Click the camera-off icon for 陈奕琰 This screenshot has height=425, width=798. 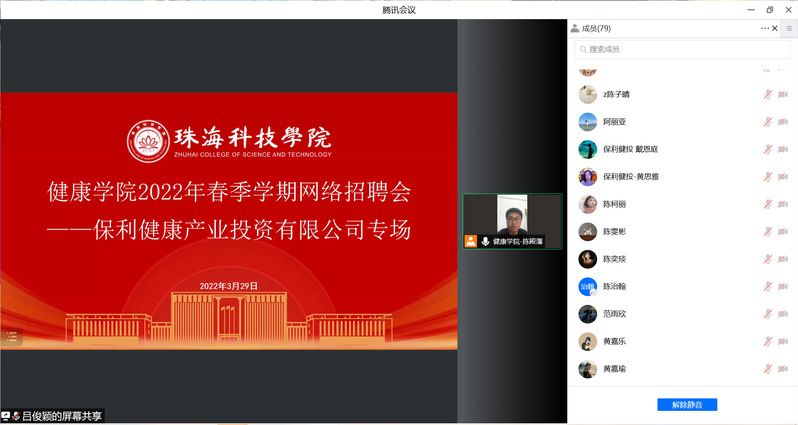tap(783, 259)
